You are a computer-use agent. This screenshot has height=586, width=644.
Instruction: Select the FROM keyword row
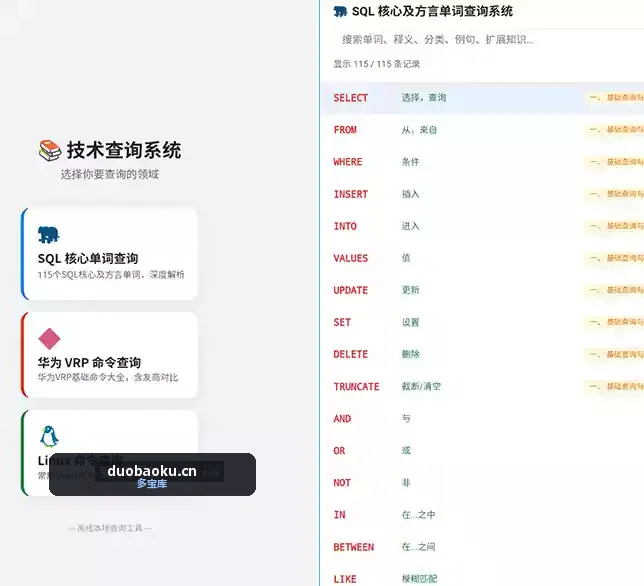tap(482, 130)
